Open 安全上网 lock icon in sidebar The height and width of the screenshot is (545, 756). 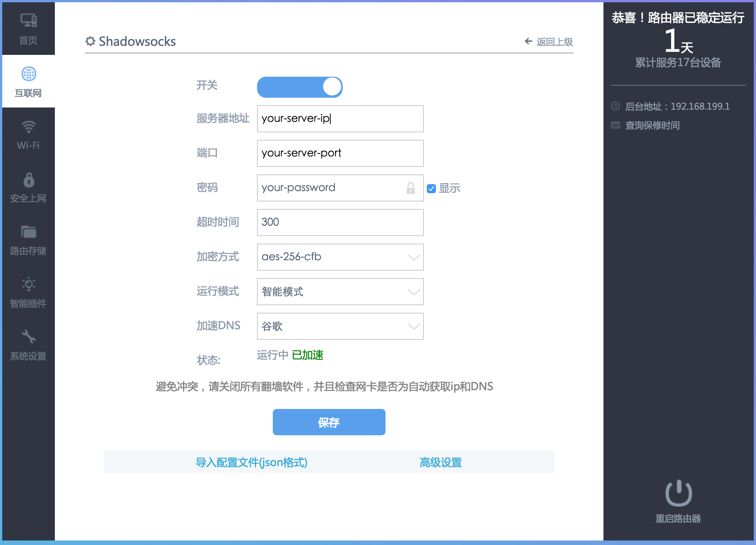pos(29,180)
